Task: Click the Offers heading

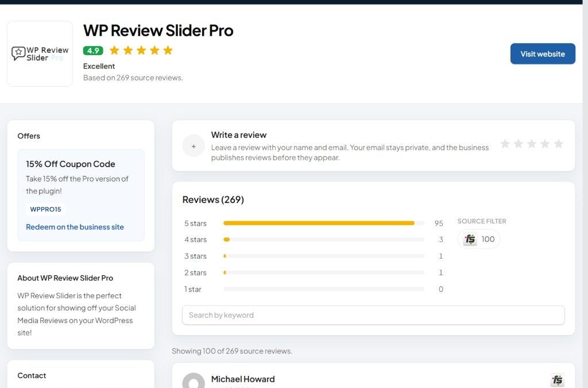Action: click(29, 136)
